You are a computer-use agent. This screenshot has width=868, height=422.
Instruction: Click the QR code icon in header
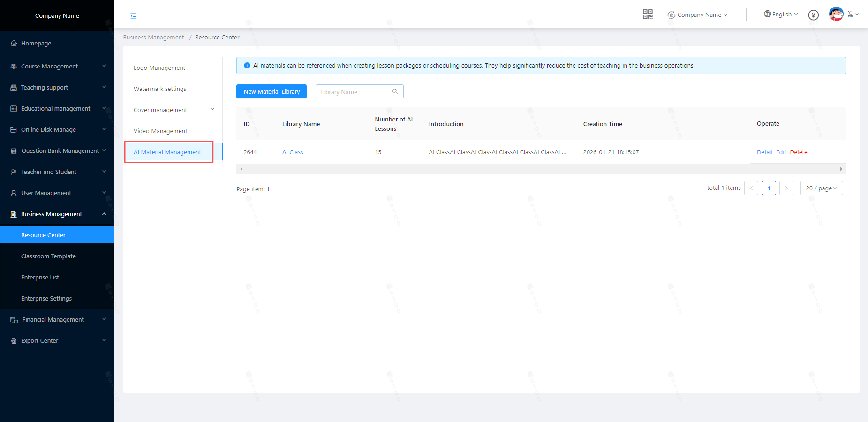[x=648, y=15]
